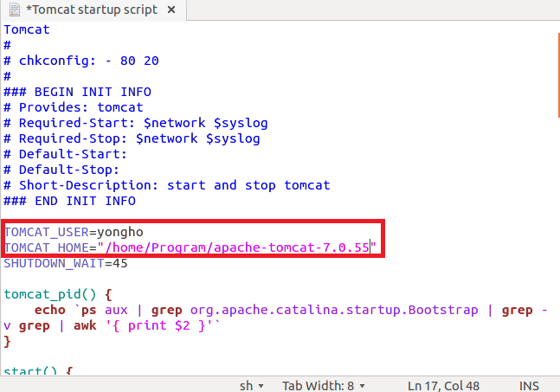Viewport: 560px width, 392px height.
Task: Place cursor in TOMCAT_USER=yongho line
Action: [74, 232]
